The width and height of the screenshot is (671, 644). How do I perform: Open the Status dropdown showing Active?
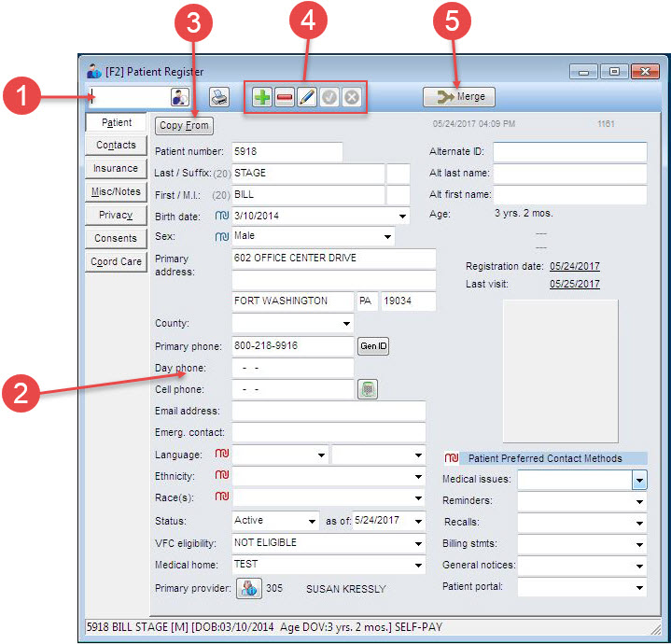pos(312,521)
